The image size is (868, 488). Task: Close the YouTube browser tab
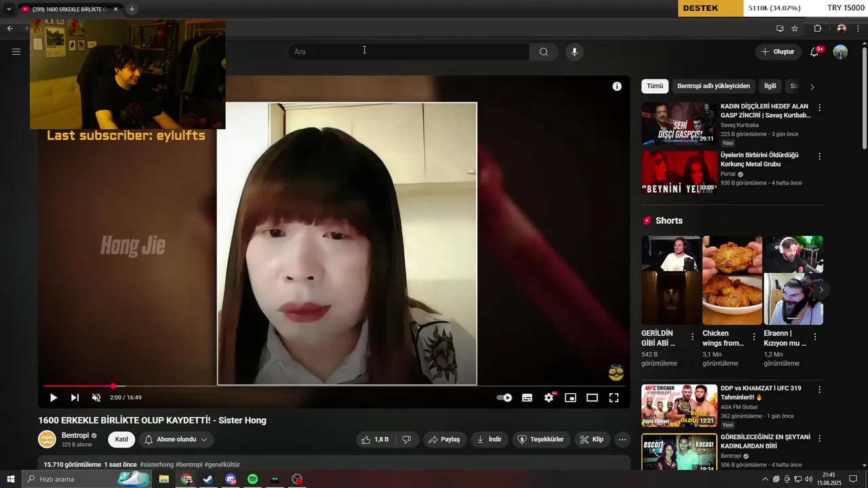pyautogui.click(x=115, y=9)
